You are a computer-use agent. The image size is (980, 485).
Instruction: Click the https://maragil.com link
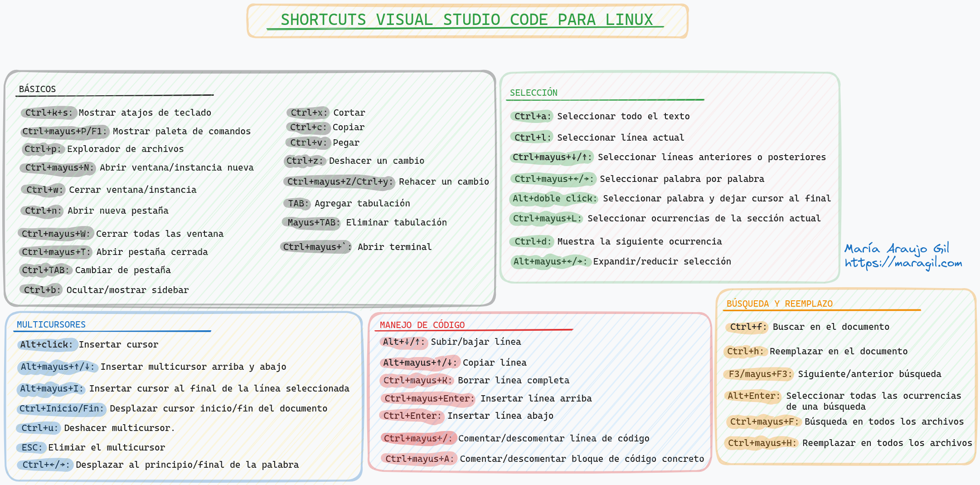pyautogui.click(x=902, y=264)
